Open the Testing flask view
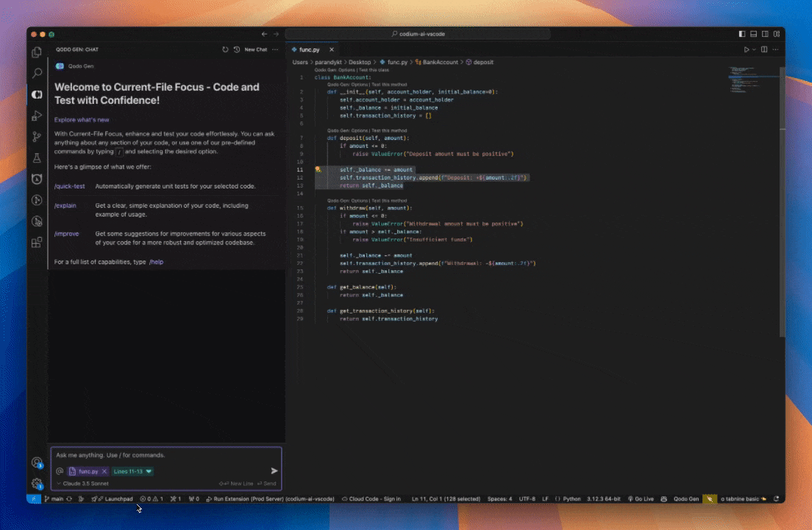This screenshot has width=812, height=530. [x=37, y=158]
